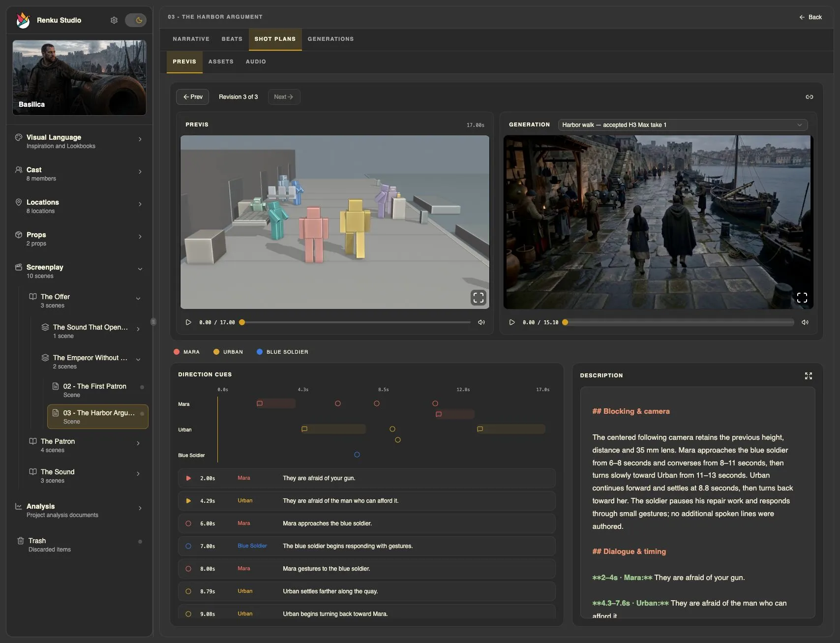Viewport: 840px width, 643px height.
Task: Click the copy link icon
Action: coord(810,97)
